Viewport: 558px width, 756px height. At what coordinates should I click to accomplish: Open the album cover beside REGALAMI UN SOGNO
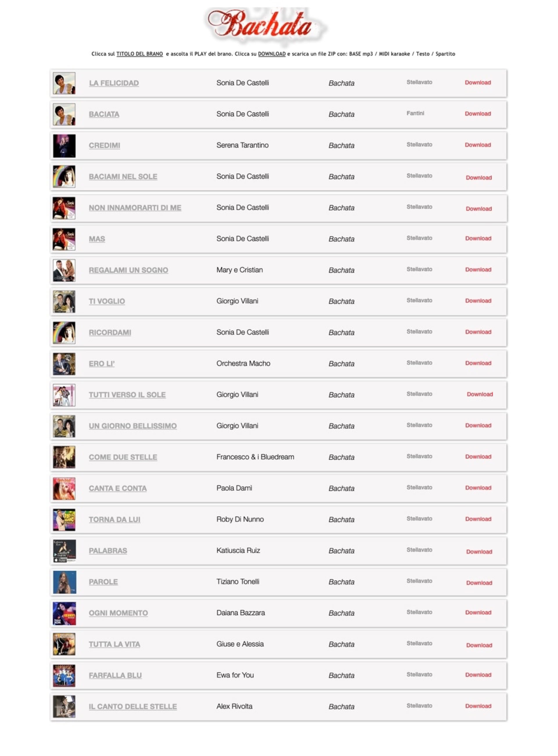(x=64, y=270)
